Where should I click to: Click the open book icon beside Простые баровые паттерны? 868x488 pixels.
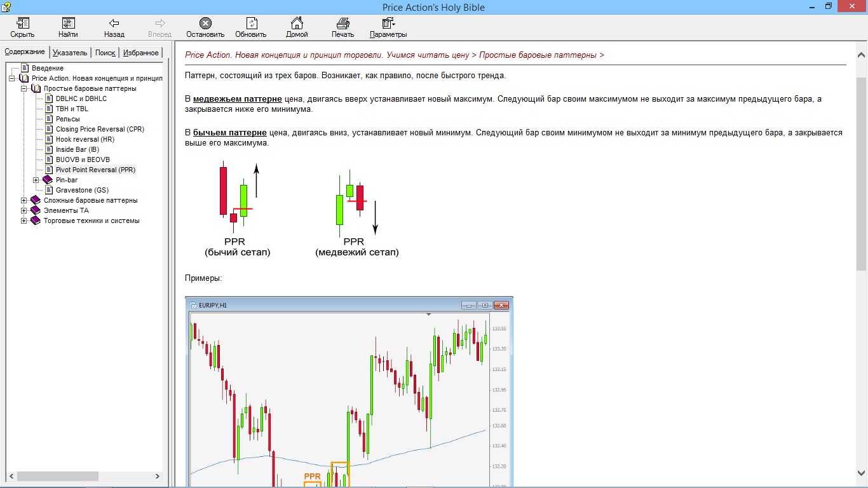click(36, 88)
